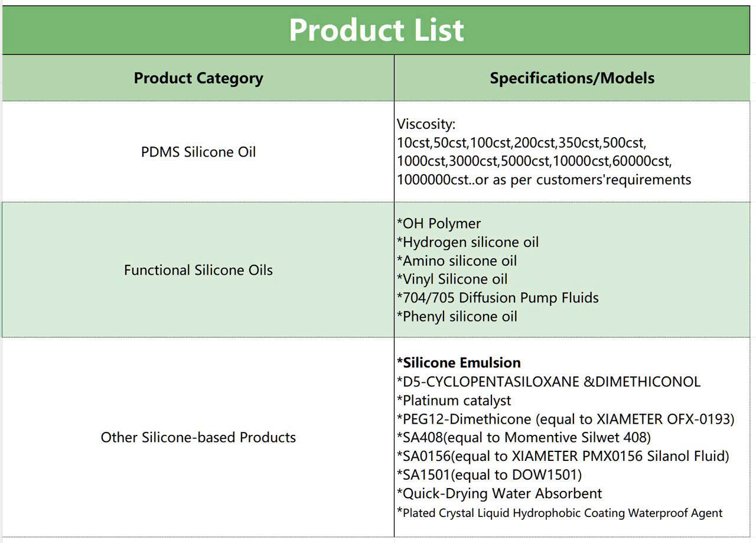
Task: Click the Amino silicone oil entry
Action: pos(457,261)
